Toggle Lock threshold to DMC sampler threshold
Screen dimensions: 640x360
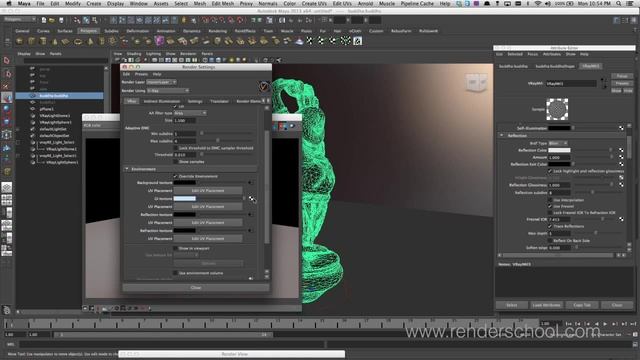(176, 148)
